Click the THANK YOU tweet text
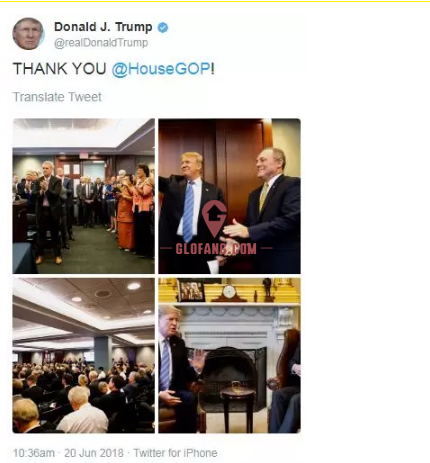The height and width of the screenshot is (463, 430). [x=59, y=69]
